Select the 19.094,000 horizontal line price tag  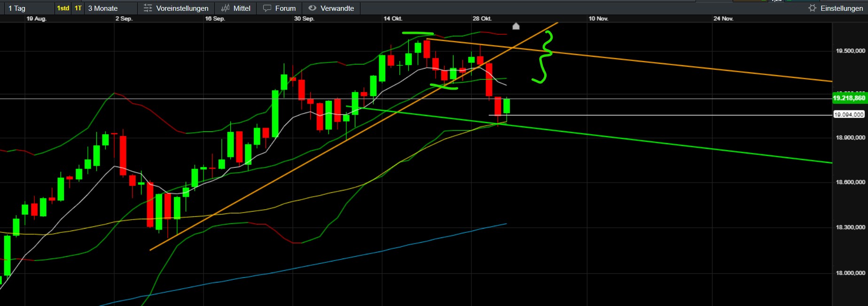pos(849,115)
